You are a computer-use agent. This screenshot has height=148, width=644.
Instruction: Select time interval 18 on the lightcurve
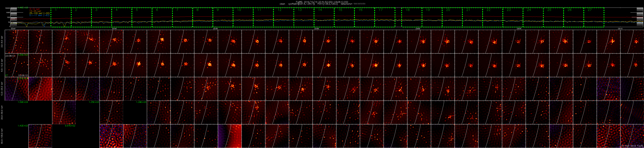pos(412,17)
